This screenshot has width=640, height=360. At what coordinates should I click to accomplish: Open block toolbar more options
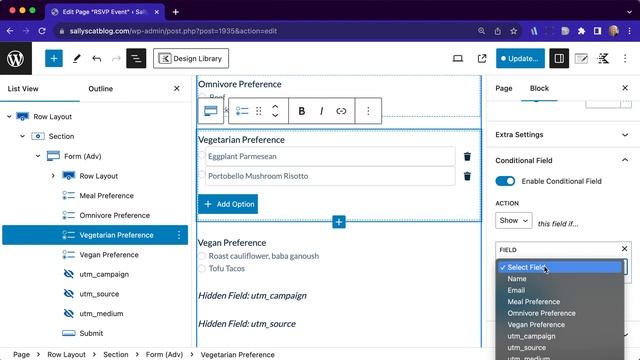[368, 111]
